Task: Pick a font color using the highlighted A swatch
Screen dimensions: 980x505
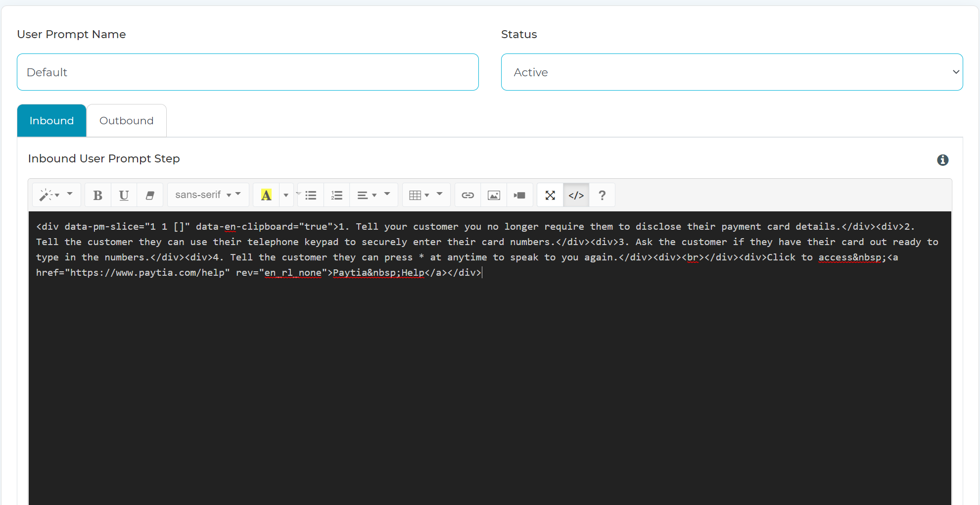Action: pyautogui.click(x=266, y=195)
